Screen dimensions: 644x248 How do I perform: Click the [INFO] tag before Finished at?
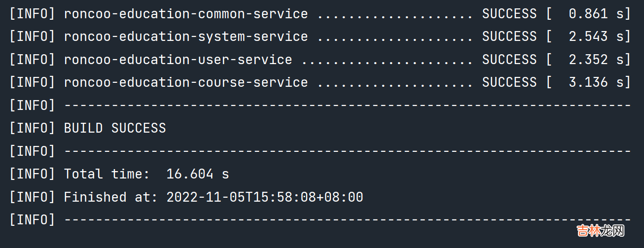32,197
